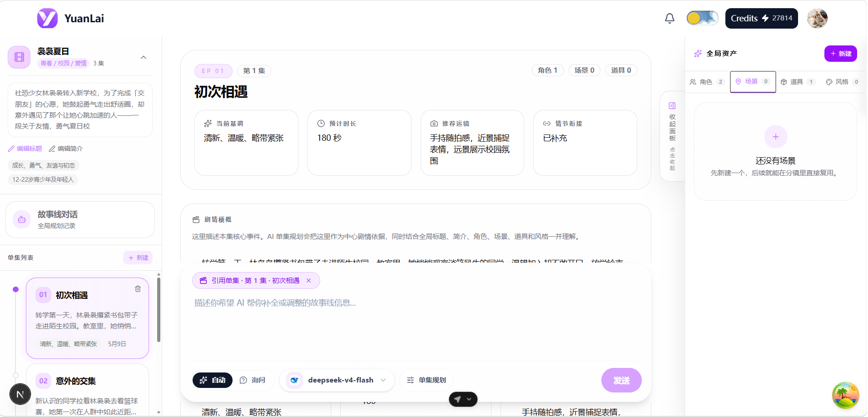Click the sparkle icon beside 全局资产
Image resolution: width=868 pixels, height=417 pixels.
tap(698, 54)
